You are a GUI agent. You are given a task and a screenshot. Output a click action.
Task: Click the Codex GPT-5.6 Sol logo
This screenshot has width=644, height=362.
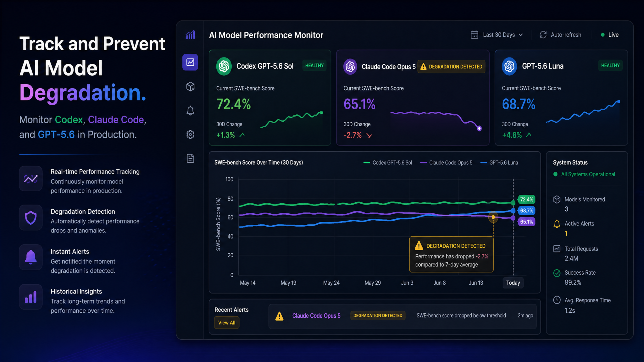[224, 66]
